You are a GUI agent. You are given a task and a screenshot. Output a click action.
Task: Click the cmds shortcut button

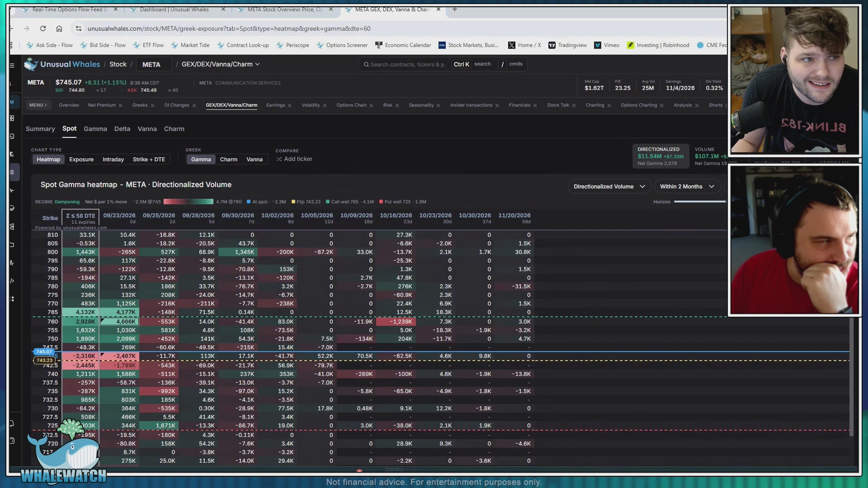(512, 64)
